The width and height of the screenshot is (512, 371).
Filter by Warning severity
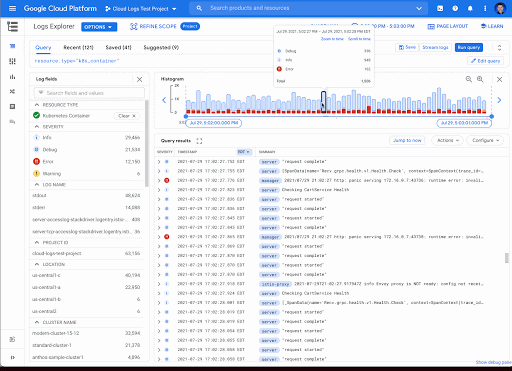pos(87,173)
